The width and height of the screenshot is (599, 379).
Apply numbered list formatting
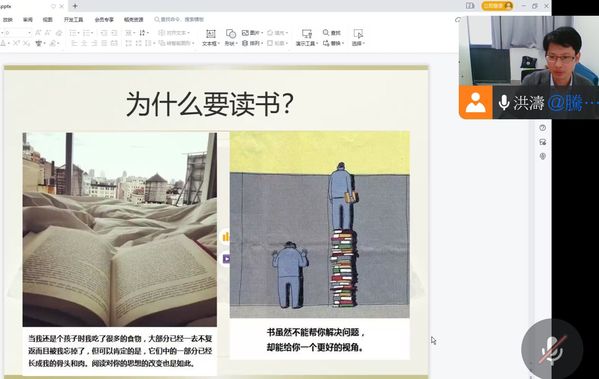tap(88, 33)
